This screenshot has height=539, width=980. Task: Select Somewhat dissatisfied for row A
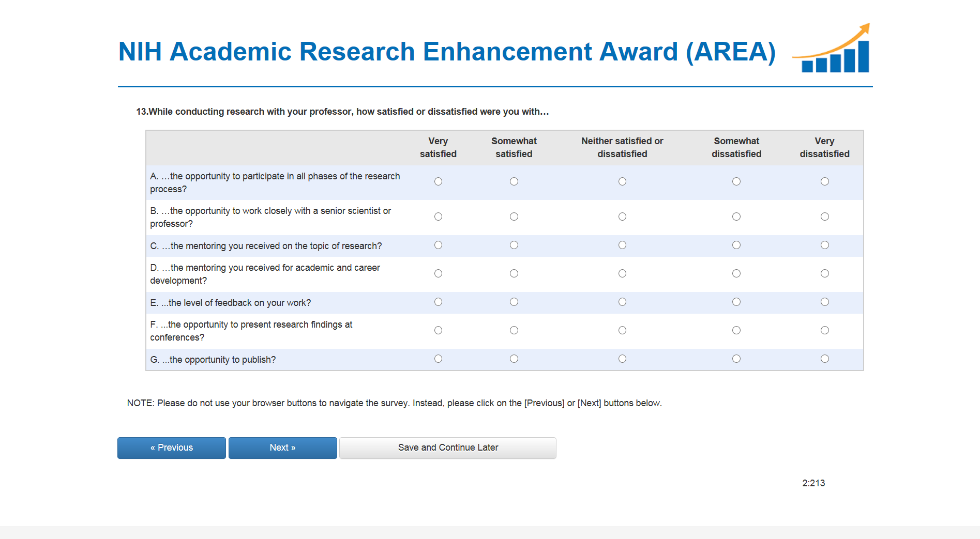tap(736, 181)
